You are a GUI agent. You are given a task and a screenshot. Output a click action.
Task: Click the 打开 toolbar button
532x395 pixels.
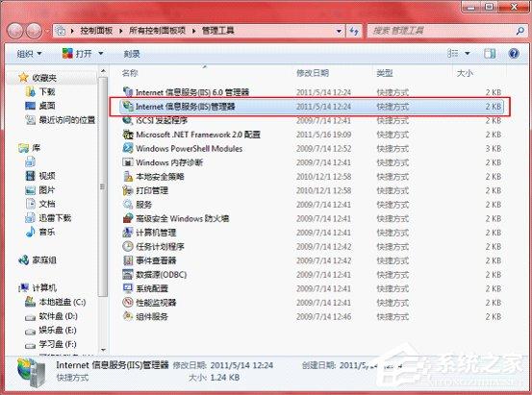point(78,54)
